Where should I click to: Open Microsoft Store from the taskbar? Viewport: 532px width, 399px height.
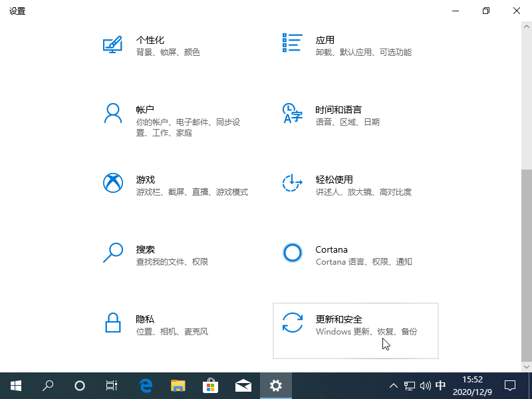click(210, 386)
